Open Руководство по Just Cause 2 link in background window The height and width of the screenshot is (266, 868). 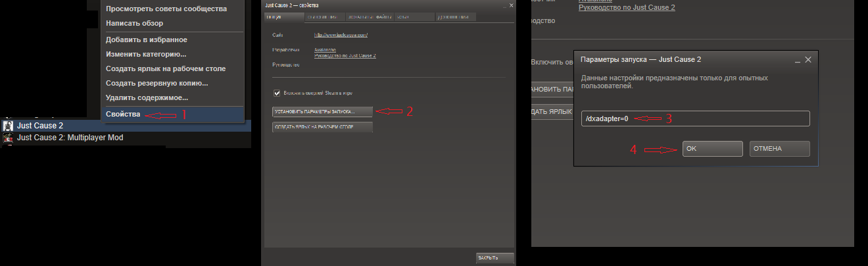pos(627,7)
